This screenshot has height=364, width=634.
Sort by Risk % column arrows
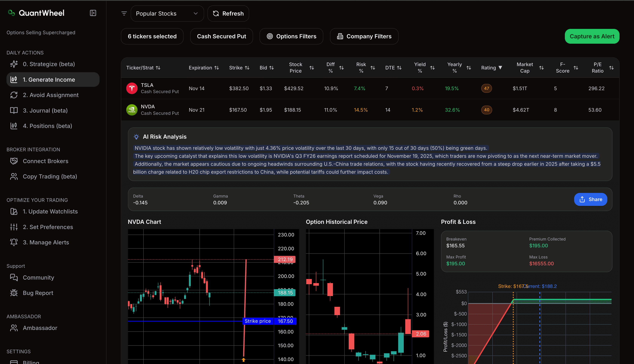(373, 68)
